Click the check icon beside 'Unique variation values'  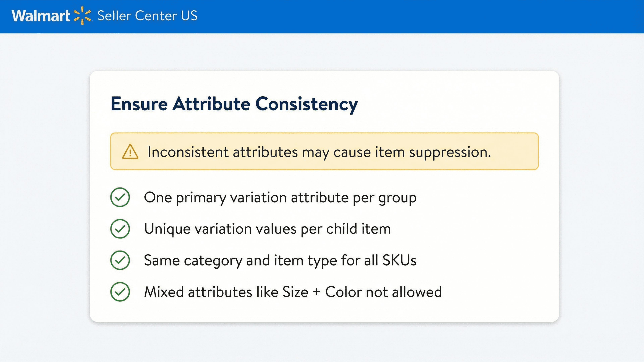(120, 229)
